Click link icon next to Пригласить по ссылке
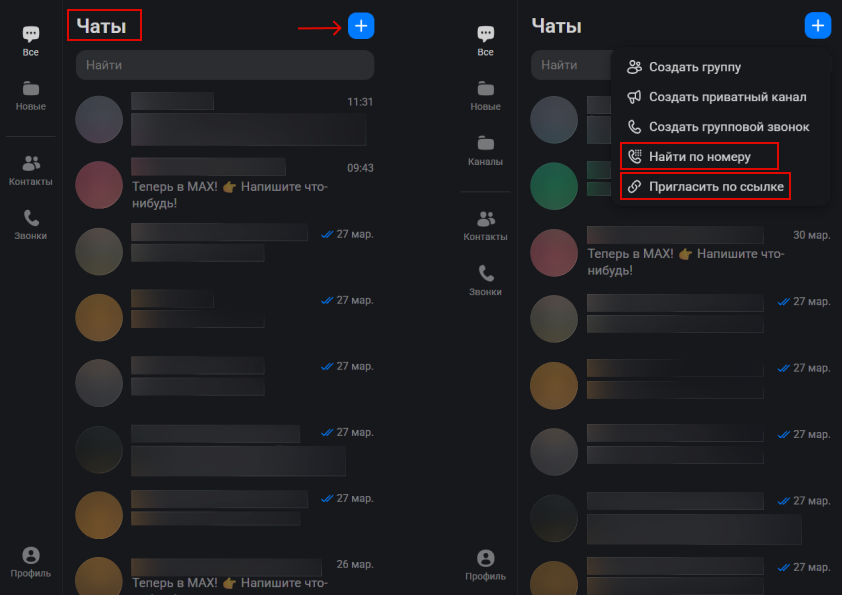The image size is (842, 595). click(x=634, y=187)
